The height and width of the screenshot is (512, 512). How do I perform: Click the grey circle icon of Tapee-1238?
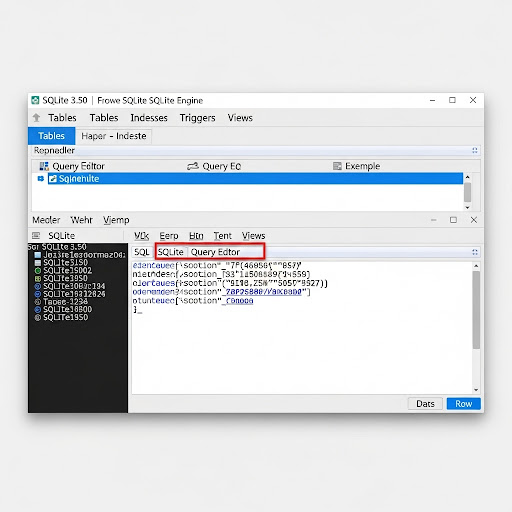point(38,302)
